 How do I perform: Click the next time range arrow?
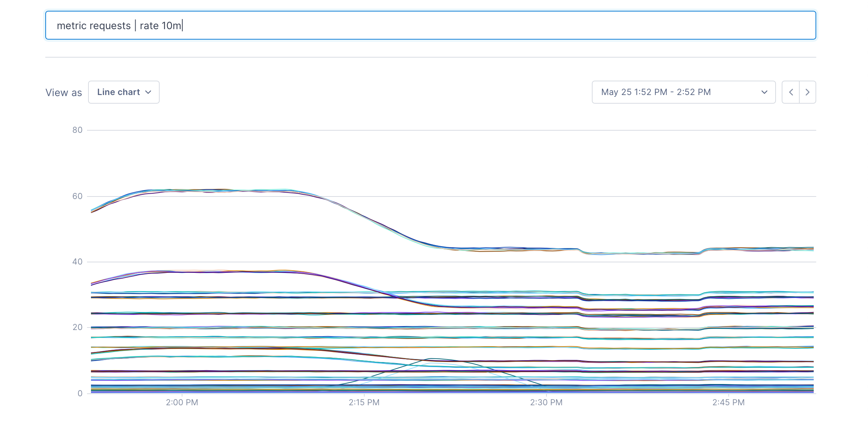(808, 92)
